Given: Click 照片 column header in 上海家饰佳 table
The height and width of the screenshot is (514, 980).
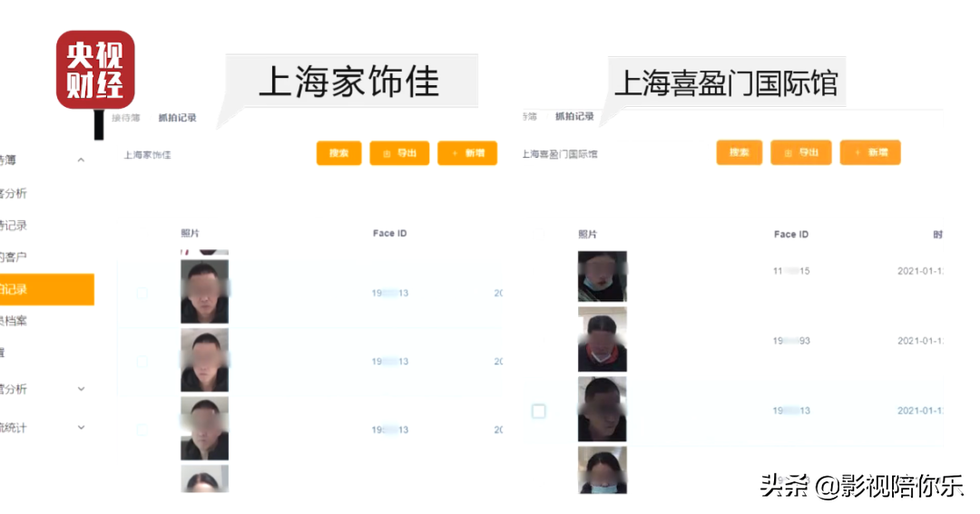Looking at the screenshot, I should pyautogui.click(x=190, y=233).
